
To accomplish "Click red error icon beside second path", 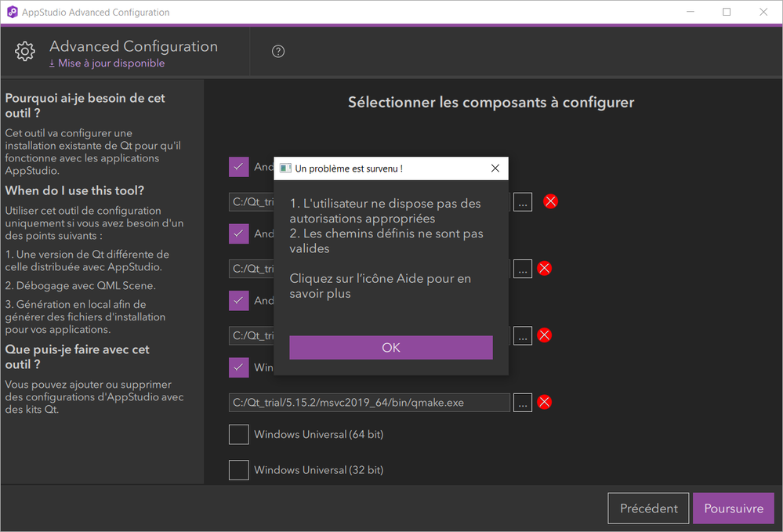I will coord(545,268).
